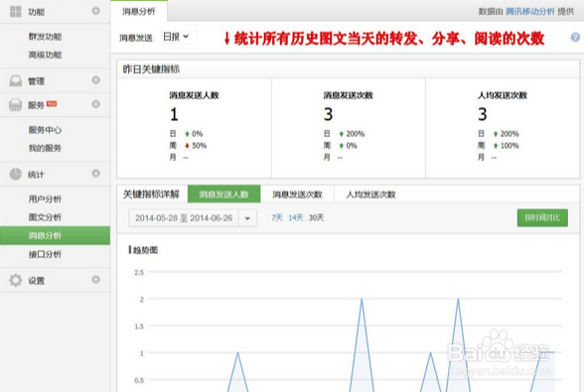This screenshot has width=584, height=392.
Task: Click the 趋势图 chart title
Action: coord(145,250)
